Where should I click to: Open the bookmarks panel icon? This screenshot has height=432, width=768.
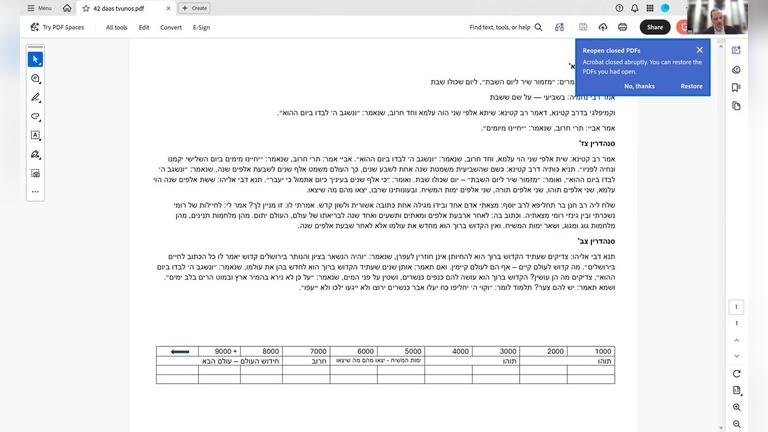tap(736, 87)
